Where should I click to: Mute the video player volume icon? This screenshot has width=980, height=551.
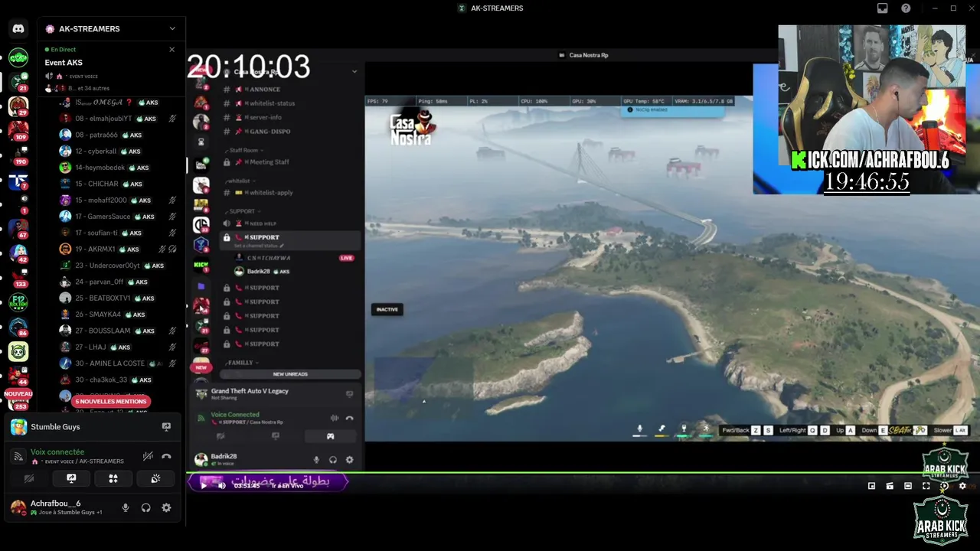(222, 485)
